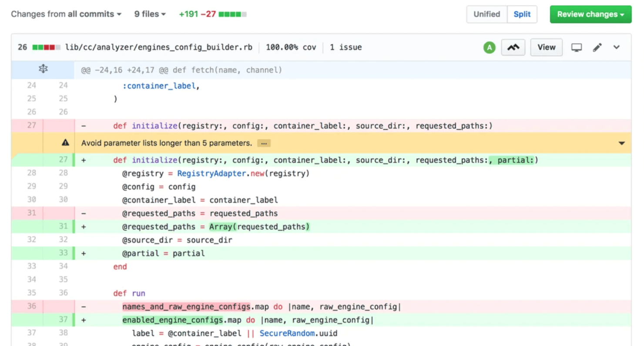This screenshot has width=644, height=346.
Task: Open the "9 files" dropdown
Action: tap(150, 14)
